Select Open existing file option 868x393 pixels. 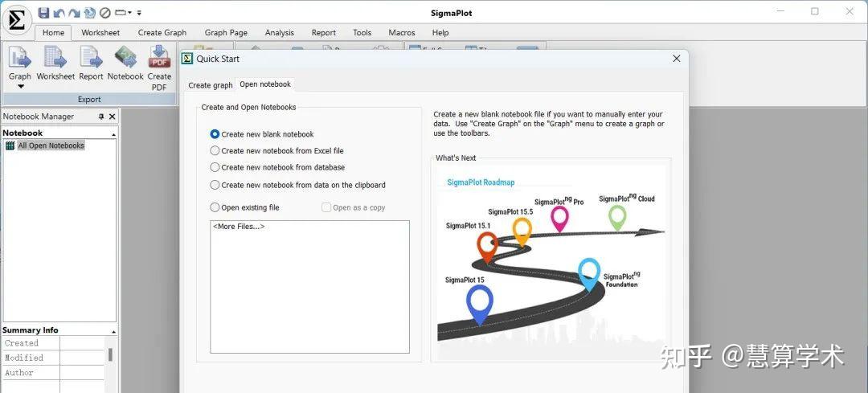[245, 207]
